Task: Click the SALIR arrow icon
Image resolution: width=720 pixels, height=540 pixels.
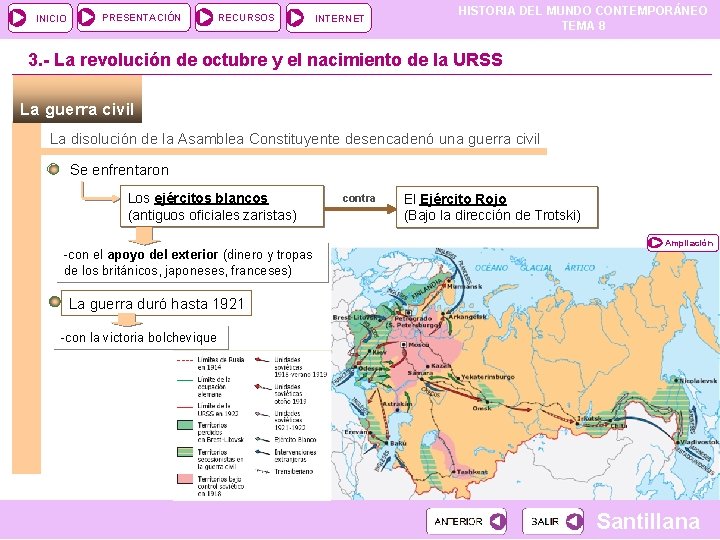Action: pos(574,521)
